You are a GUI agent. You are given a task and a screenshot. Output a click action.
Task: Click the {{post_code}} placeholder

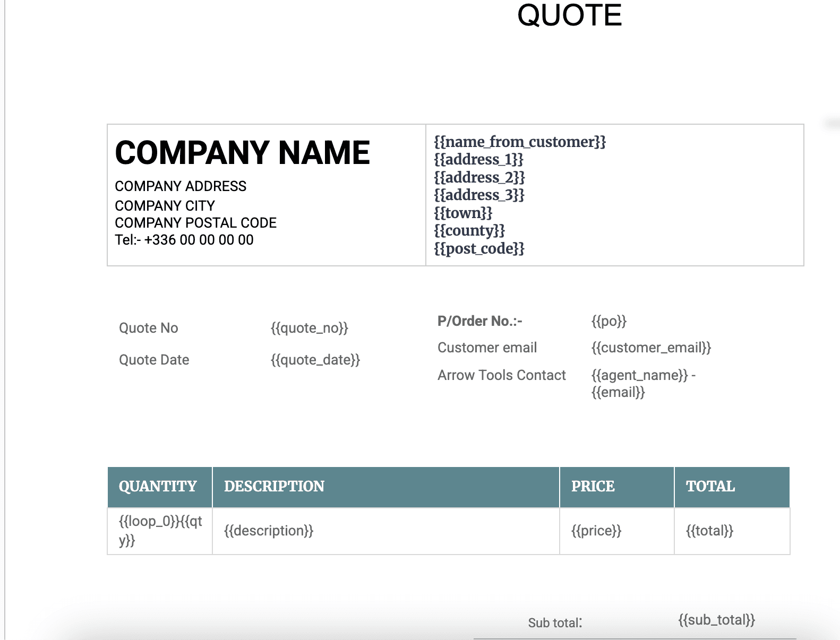479,248
